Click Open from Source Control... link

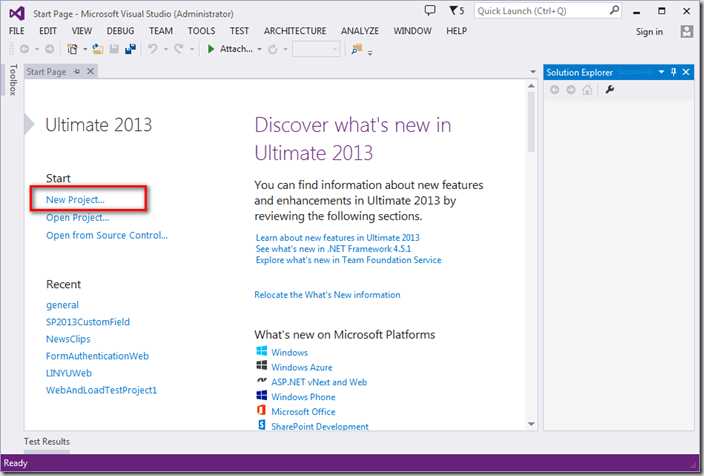[107, 235]
